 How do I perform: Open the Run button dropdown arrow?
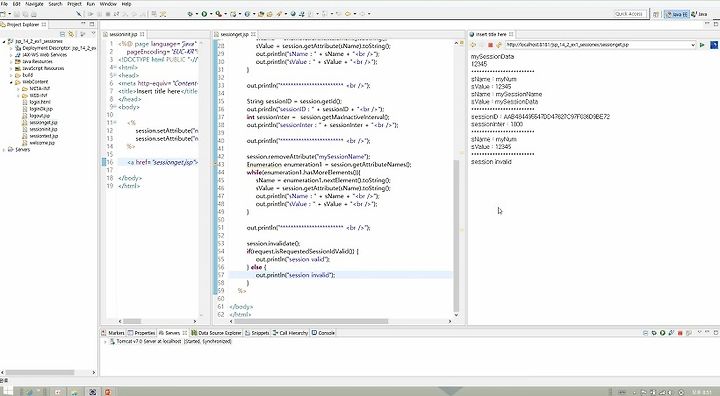tap(211, 14)
